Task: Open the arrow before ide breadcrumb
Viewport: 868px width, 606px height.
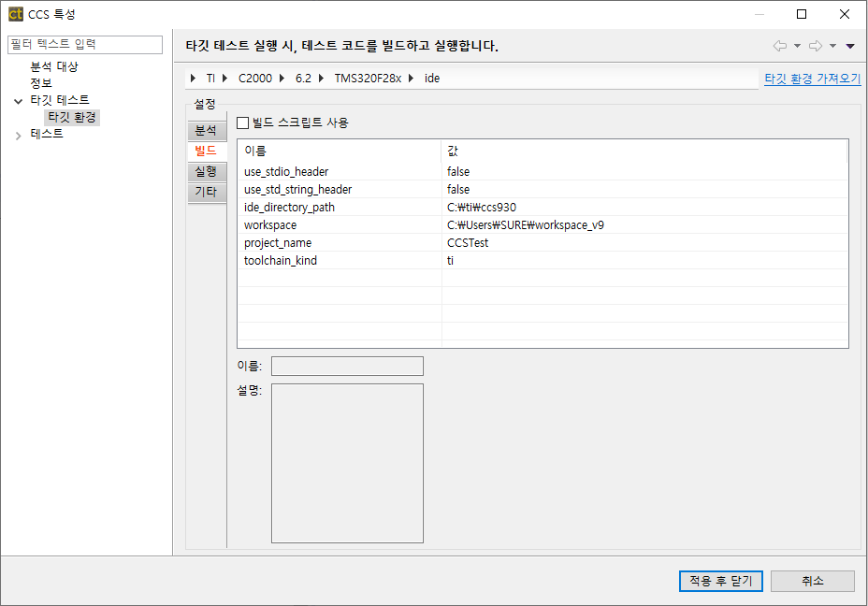Action: [411, 78]
